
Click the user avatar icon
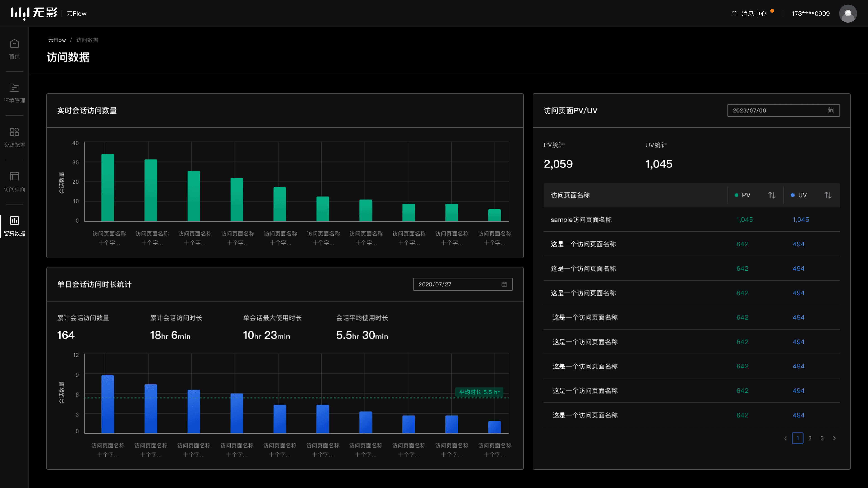848,14
